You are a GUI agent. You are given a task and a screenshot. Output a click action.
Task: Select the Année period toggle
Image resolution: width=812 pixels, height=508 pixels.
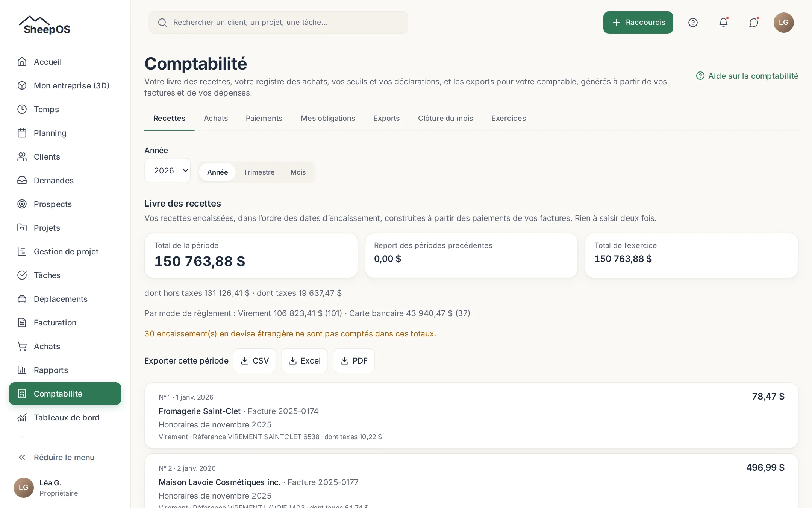pos(217,172)
